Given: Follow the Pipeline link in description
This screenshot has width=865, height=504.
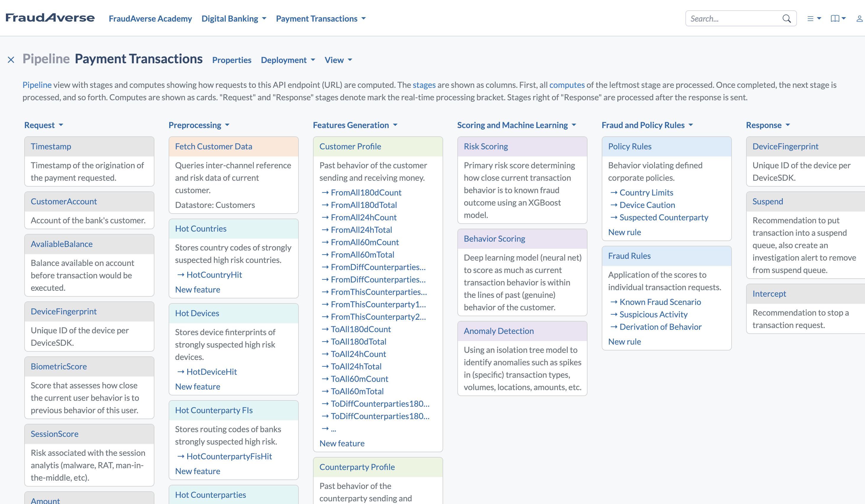Looking at the screenshot, I should point(37,85).
